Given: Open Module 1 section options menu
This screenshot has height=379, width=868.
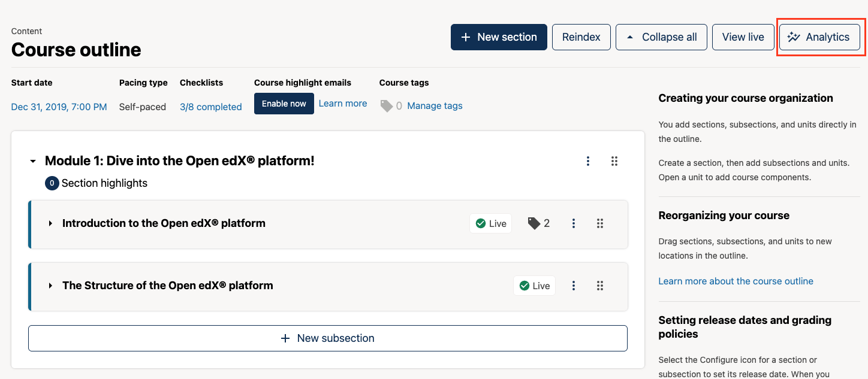Looking at the screenshot, I should (x=588, y=160).
